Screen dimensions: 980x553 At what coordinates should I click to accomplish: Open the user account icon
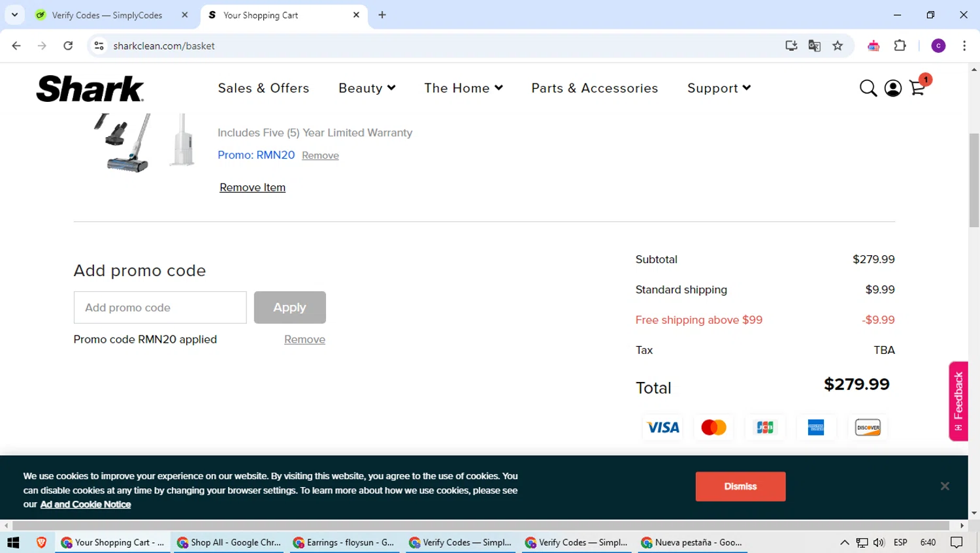click(892, 88)
